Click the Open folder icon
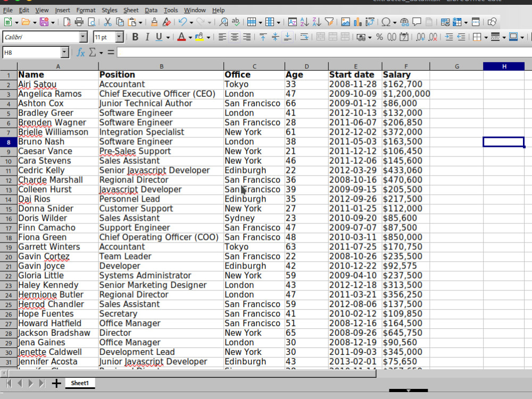 pyautogui.click(x=26, y=22)
